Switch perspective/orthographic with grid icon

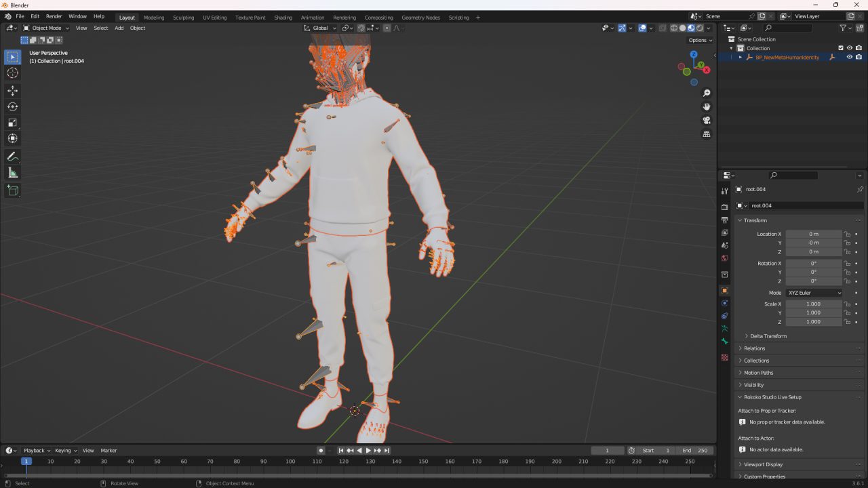point(707,134)
